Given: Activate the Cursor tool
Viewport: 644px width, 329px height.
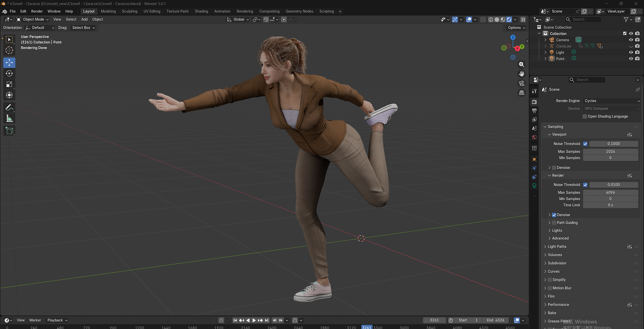Looking at the screenshot, I should 9,51.
